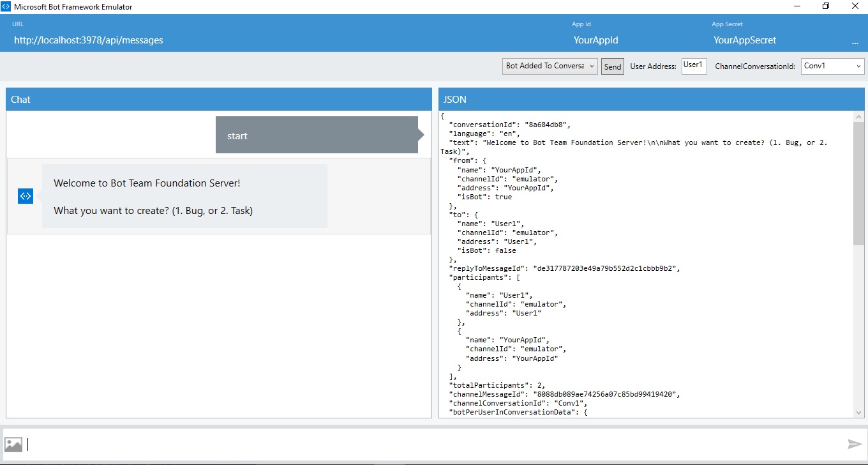
Task: Click the ChannelConversationId label
Action: (755, 66)
